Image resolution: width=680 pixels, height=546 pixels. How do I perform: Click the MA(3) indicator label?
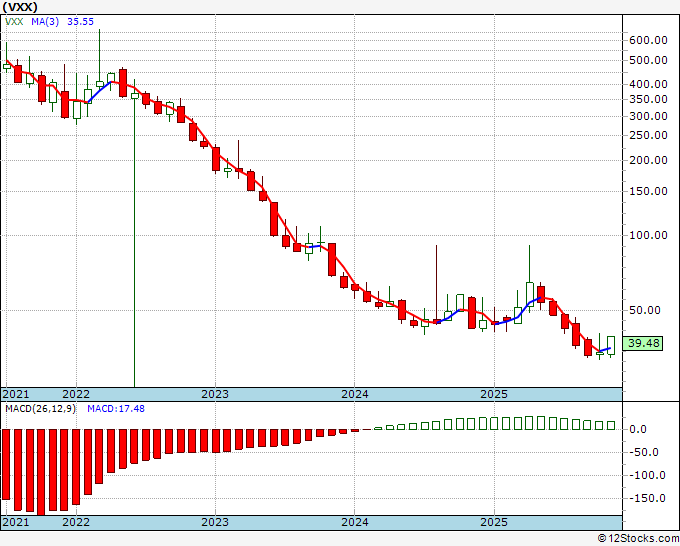45,22
